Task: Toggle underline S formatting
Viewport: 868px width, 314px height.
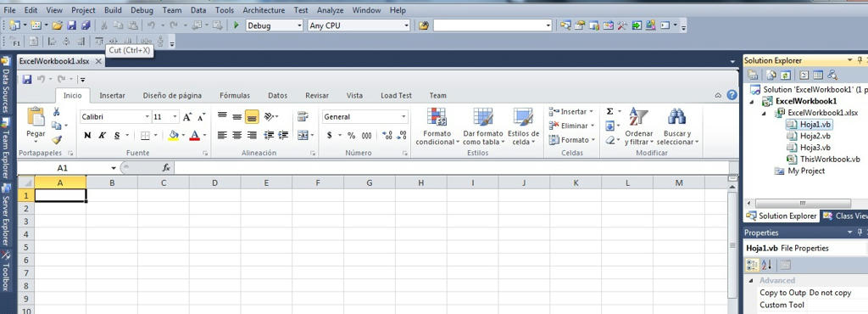Action: [117, 135]
